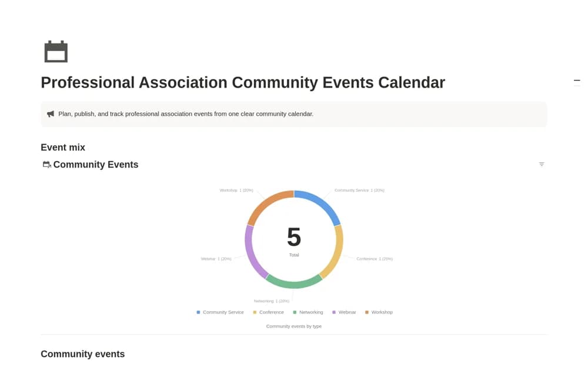Click the Community Service 1 (20%) chart label

tap(359, 191)
